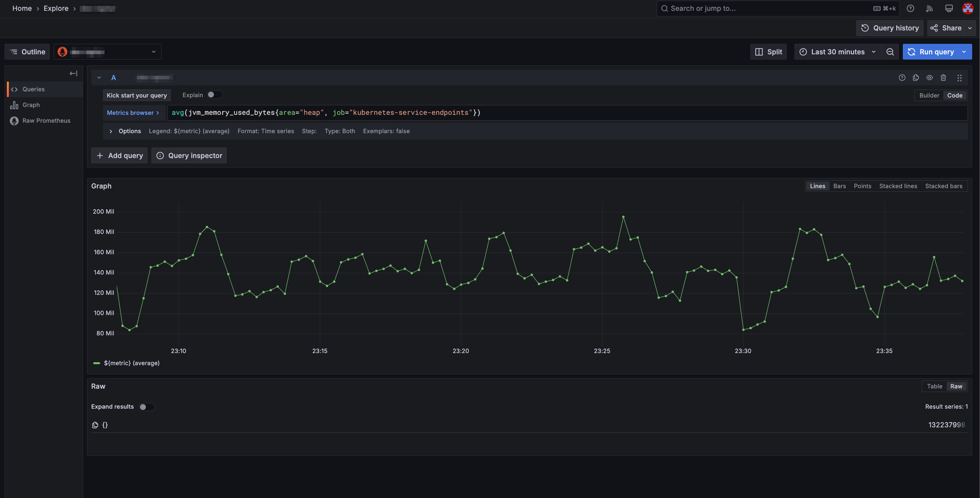
Task: Open Explore from the breadcrumb
Action: 56,8
